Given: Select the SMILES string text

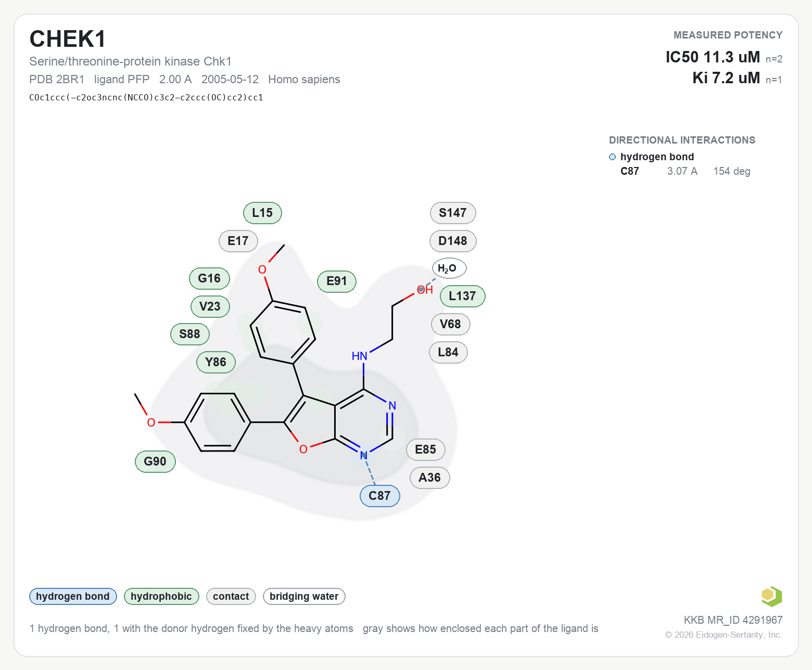Looking at the screenshot, I should [146, 97].
